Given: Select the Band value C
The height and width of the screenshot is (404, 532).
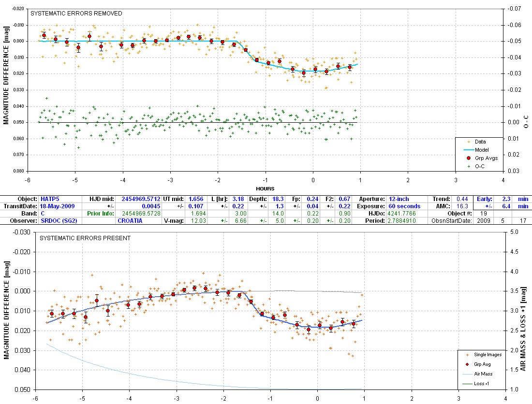Looking at the screenshot, I should coord(43,214).
